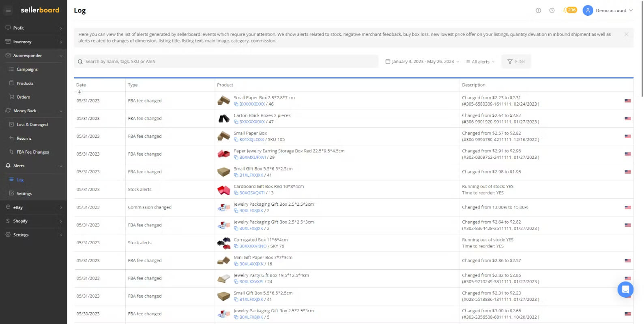
Task: Expand the Inventory menu chevron
Action: point(61,42)
